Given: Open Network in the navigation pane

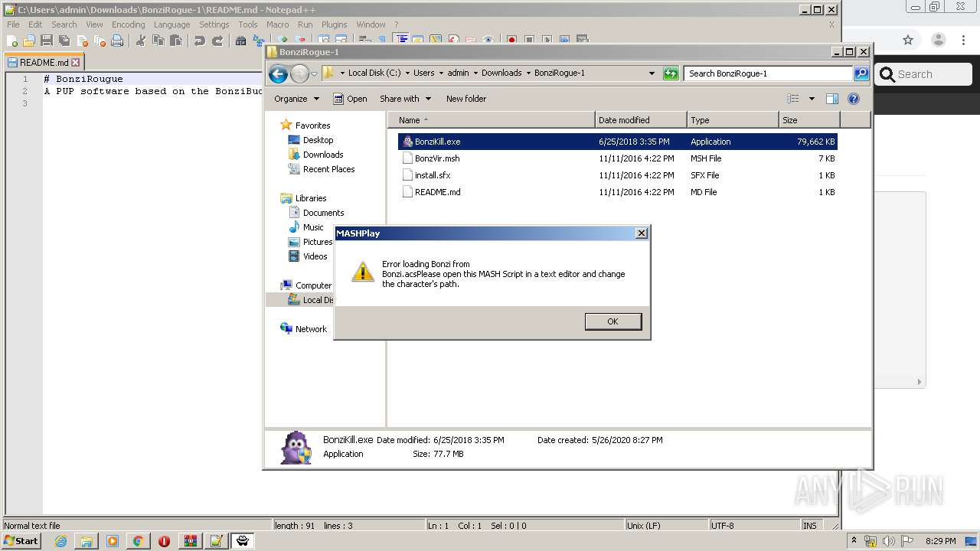Looking at the screenshot, I should point(311,329).
